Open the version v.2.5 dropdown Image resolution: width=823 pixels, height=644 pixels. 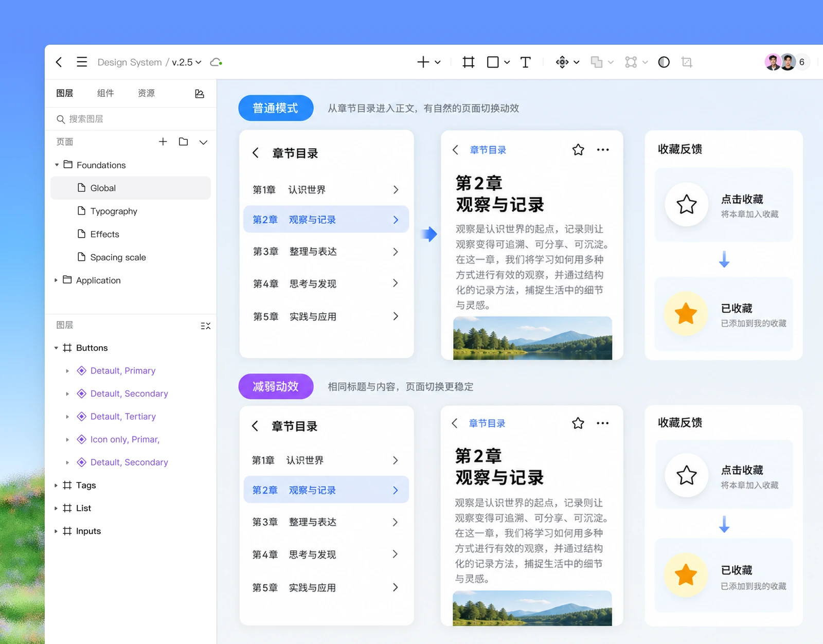point(187,62)
